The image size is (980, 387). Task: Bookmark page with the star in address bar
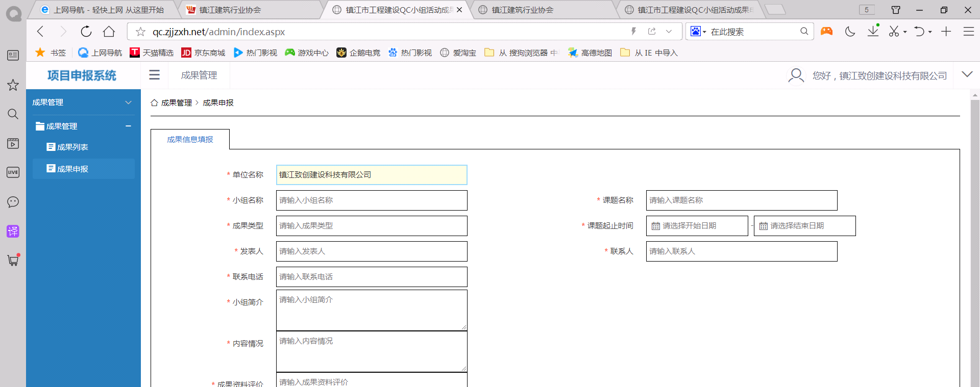[140, 32]
